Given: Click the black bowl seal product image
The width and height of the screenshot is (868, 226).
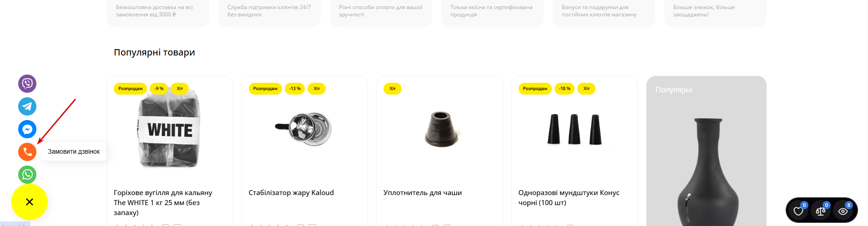Looking at the screenshot, I should pyautogui.click(x=440, y=130).
